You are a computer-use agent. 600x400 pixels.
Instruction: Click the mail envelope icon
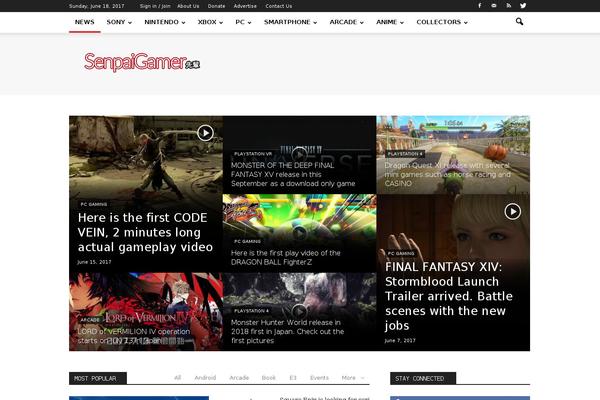click(494, 6)
